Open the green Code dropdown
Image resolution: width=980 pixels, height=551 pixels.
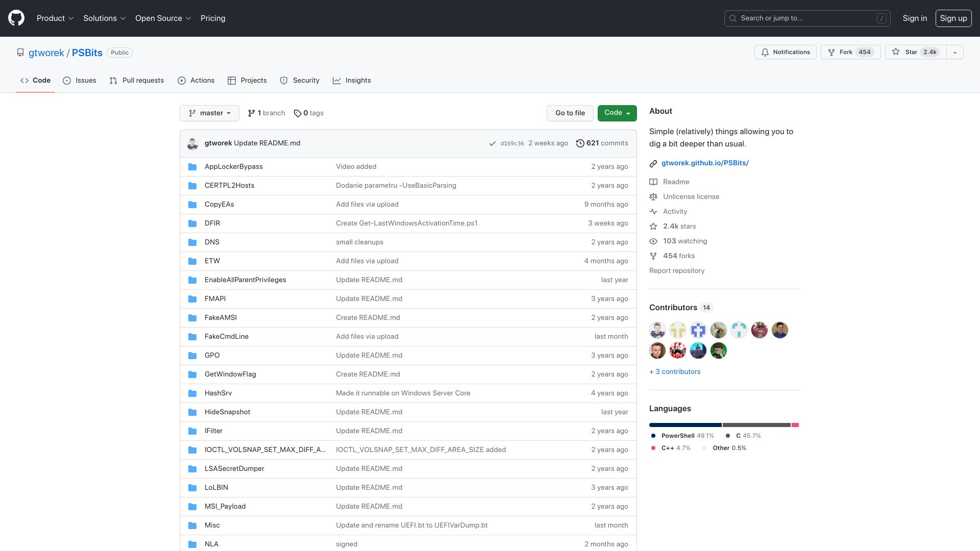point(617,113)
